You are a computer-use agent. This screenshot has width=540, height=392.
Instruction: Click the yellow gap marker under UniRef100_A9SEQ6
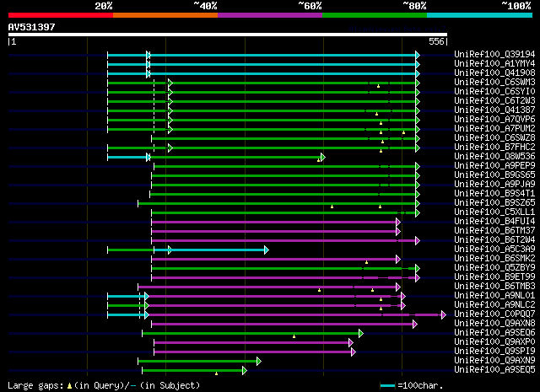click(294, 336)
